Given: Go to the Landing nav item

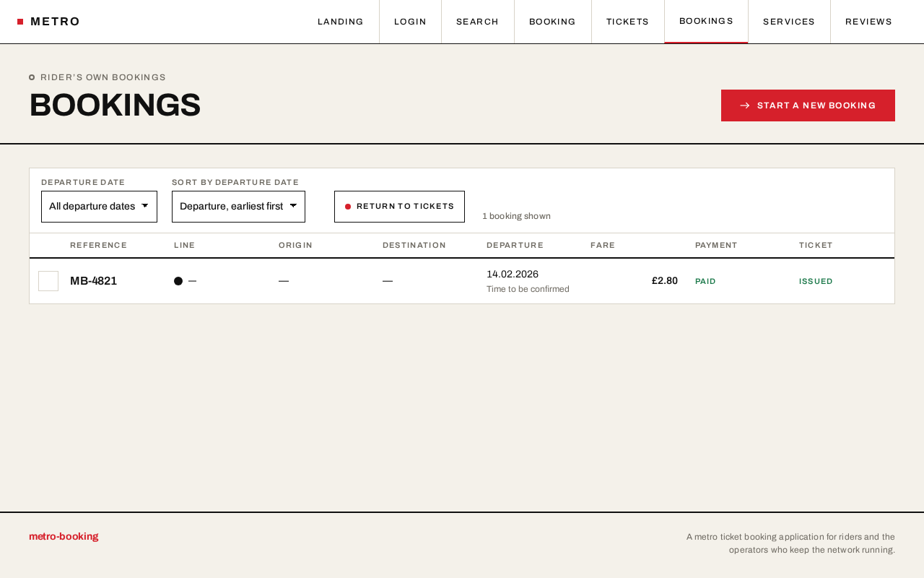Looking at the screenshot, I should pos(341,22).
